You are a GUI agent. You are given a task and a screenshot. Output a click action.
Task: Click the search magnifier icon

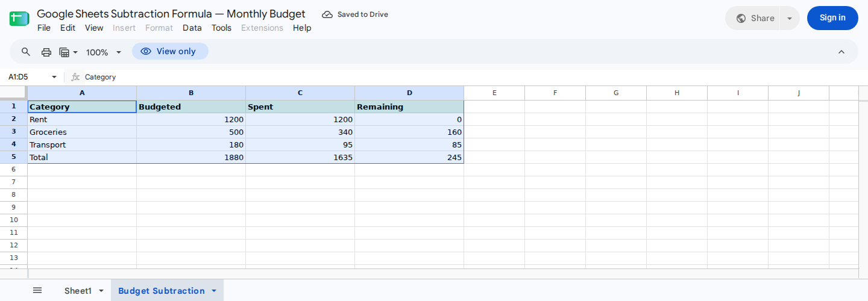26,52
